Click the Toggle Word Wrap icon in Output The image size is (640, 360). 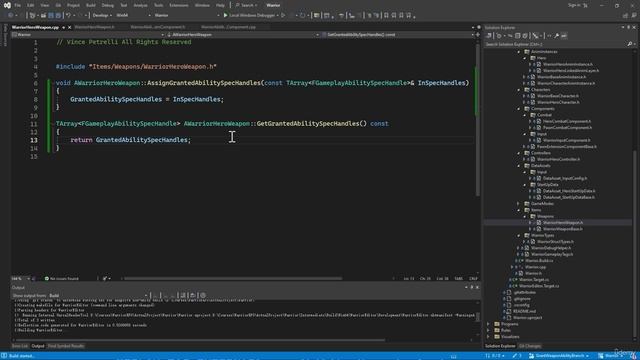[x=193, y=296]
